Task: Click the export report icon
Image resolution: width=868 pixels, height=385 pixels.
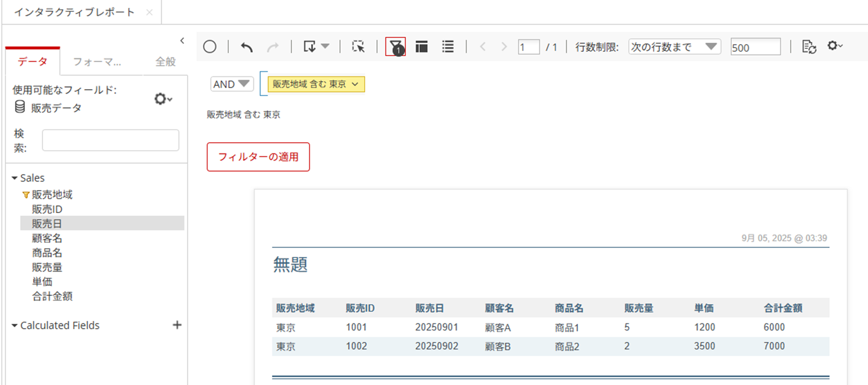Action: (310, 46)
